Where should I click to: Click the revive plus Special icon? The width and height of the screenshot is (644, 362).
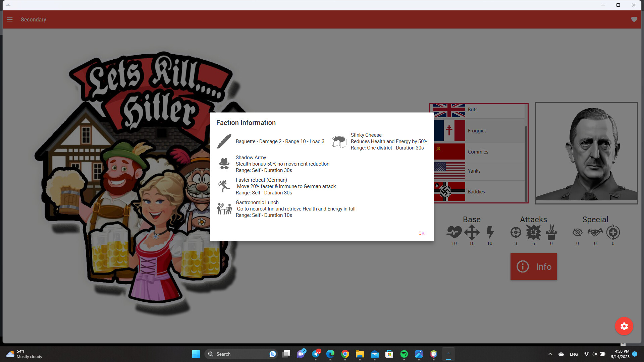[x=613, y=233]
